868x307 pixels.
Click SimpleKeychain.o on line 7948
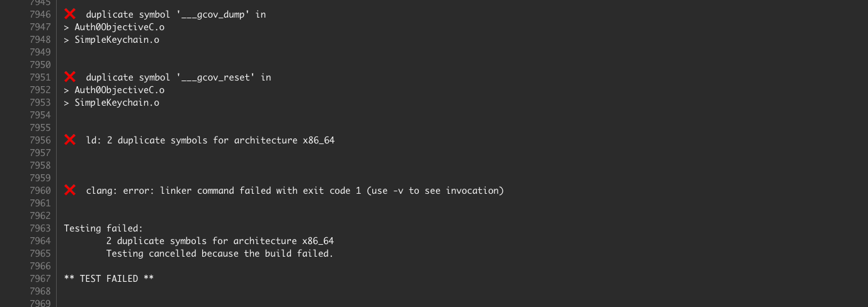117,40
